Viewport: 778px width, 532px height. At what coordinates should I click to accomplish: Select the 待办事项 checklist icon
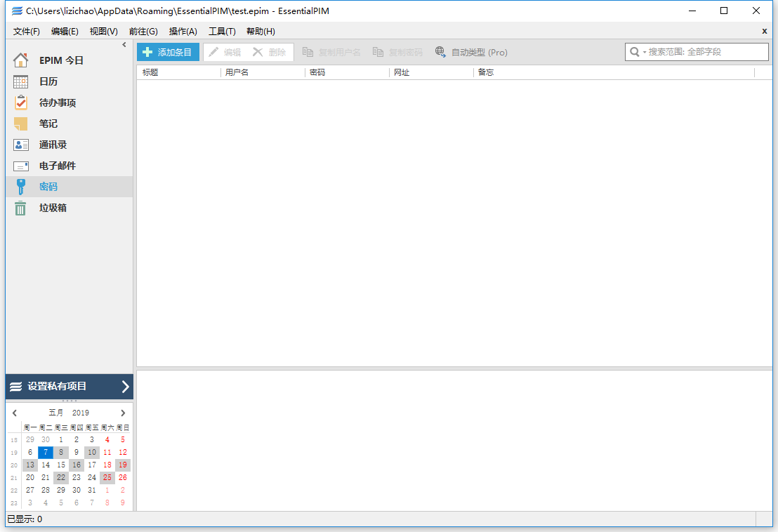pyautogui.click(x=20, y=102)
